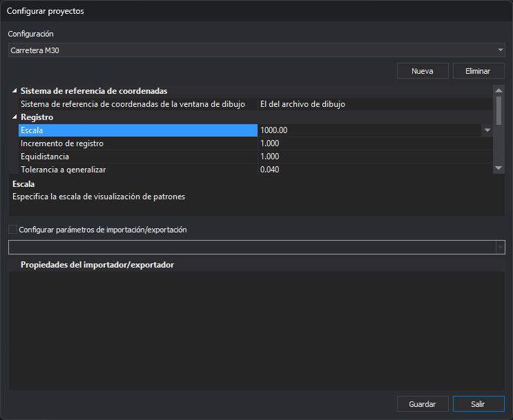Click the Guardar button

[423, 404]
